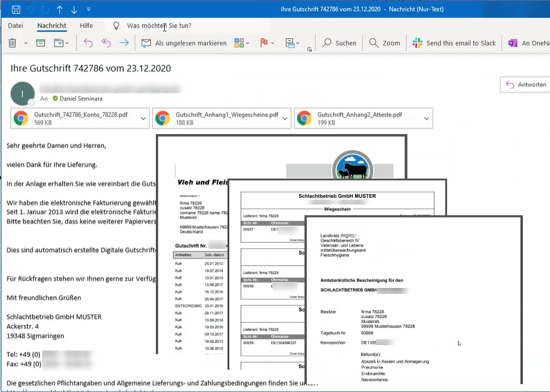Click the sender avatar circle
The image size is (550, 392).
tap(22, 94)
